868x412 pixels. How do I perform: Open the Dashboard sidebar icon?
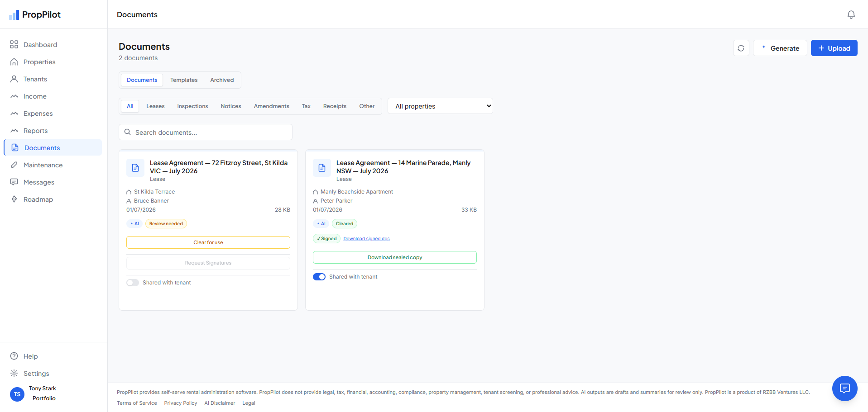(x=14, y=44)
